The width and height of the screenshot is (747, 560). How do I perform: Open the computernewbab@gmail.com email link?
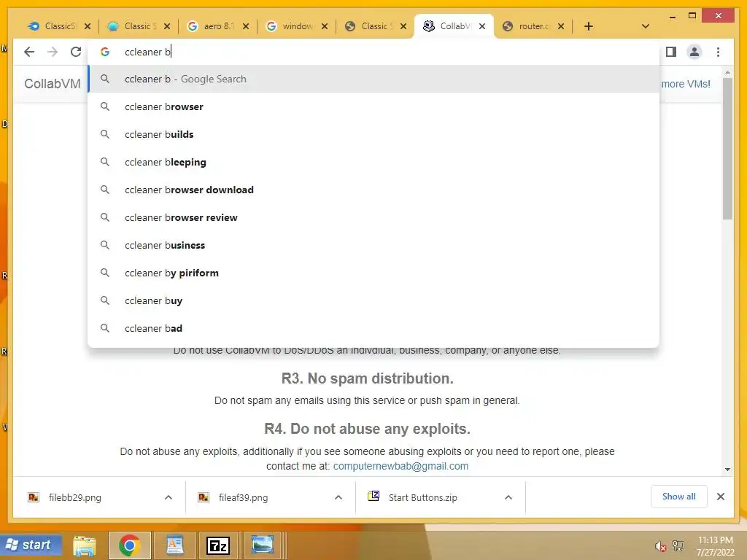pyautogui.click(x=400, y=466)
